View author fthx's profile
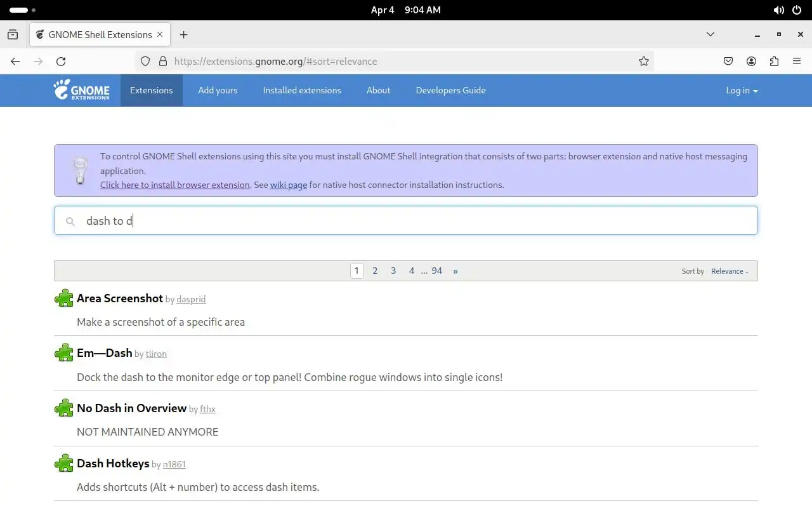Screen dimensions: 812x508 tap(207, 410)
